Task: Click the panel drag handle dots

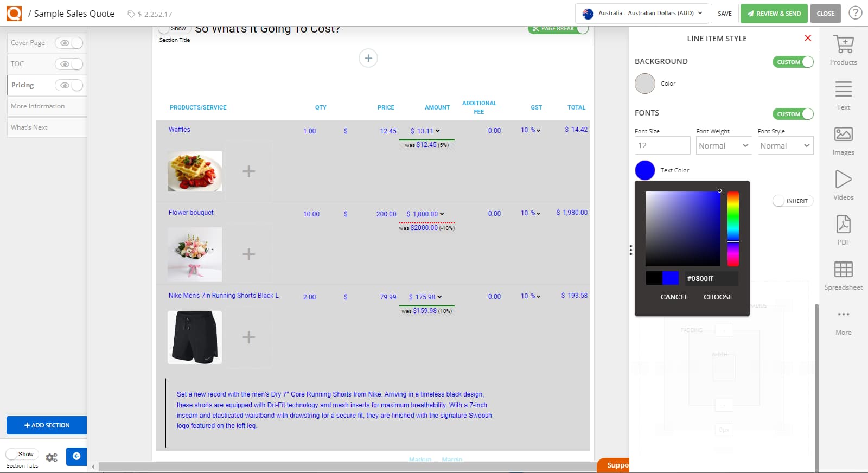Action: (630, 250)
